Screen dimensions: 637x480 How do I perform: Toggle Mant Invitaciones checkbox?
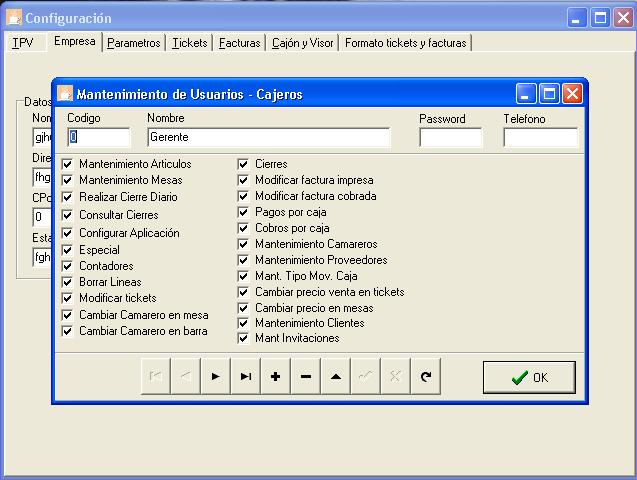pyautogui.click(x=243, y=338)
